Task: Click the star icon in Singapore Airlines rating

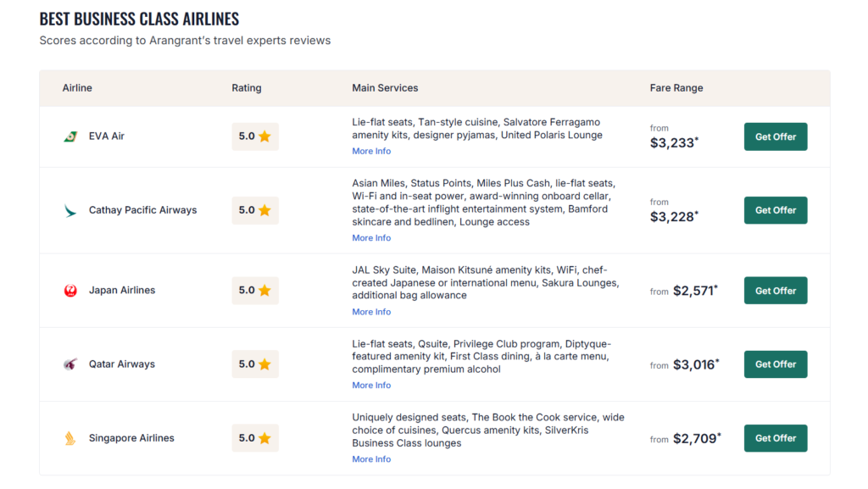Action: pos(264,438)
